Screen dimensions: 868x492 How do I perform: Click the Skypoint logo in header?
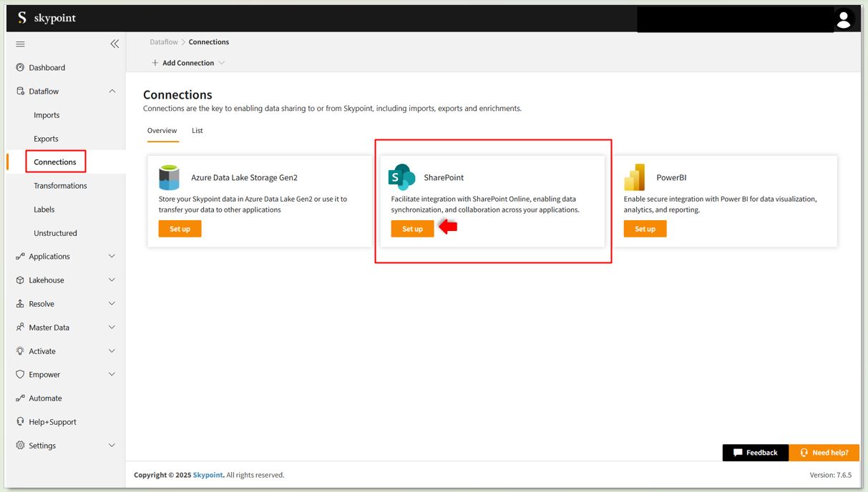tap(47, 18)
